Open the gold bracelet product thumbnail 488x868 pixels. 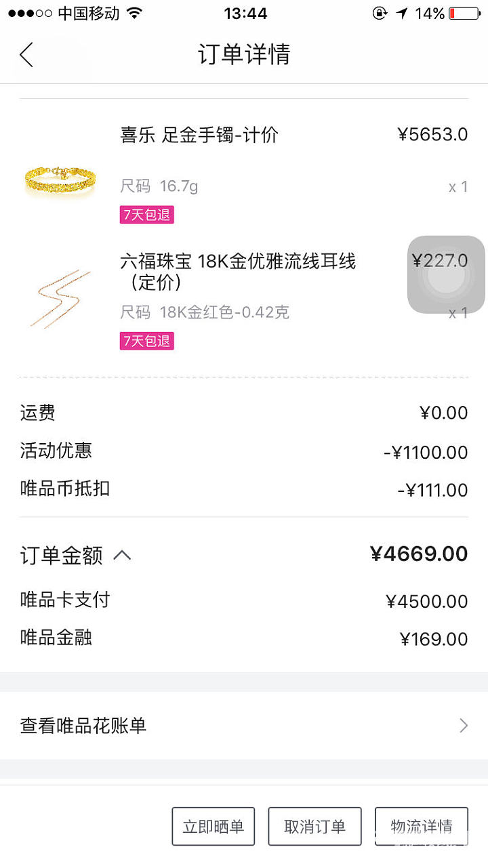60,178
